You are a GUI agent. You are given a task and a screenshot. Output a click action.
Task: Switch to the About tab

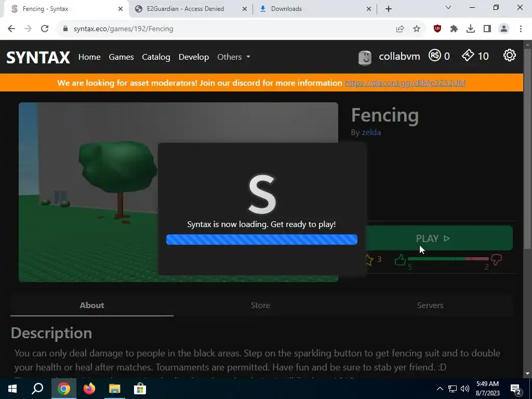click(92, 305)
